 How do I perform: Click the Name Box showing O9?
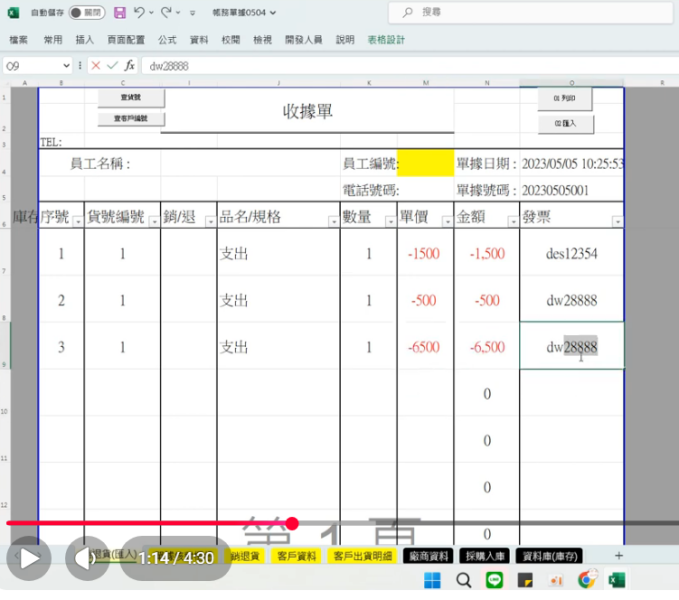[x=33, y=66]
